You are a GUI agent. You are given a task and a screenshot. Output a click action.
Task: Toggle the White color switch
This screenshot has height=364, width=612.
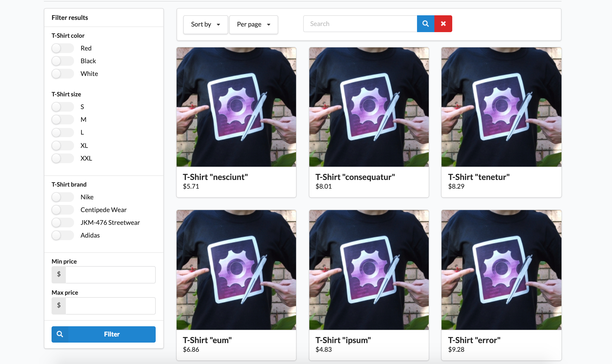pyautogui.click(x=63, y=74)
